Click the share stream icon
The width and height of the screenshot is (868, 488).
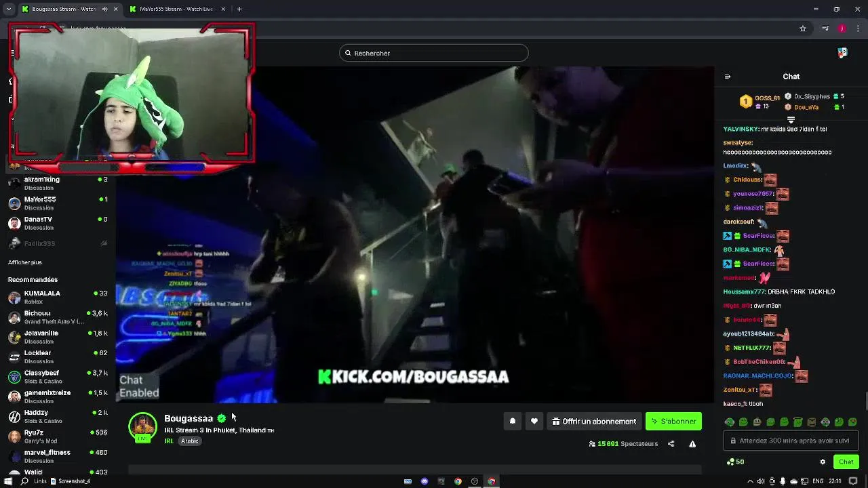coord(671,444)
